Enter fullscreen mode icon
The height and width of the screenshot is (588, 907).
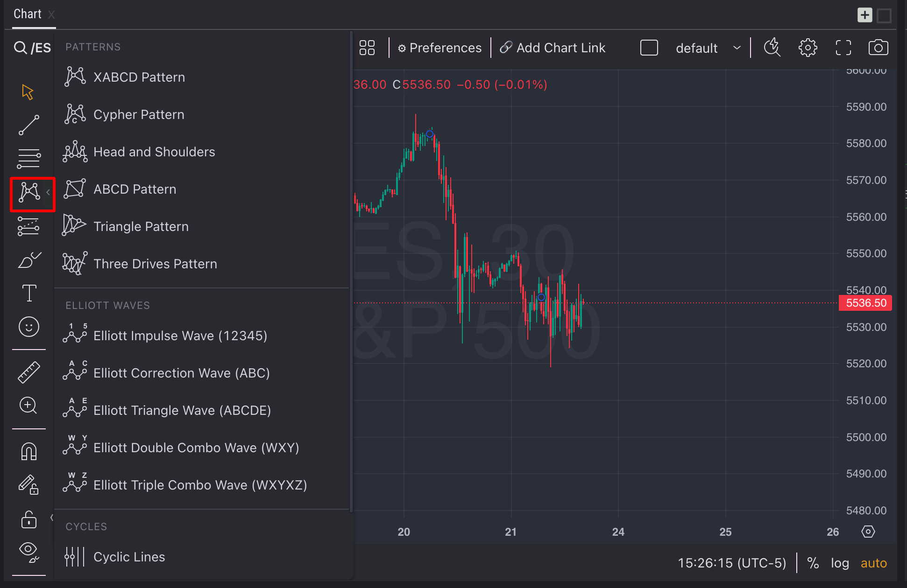click(843, 48)
